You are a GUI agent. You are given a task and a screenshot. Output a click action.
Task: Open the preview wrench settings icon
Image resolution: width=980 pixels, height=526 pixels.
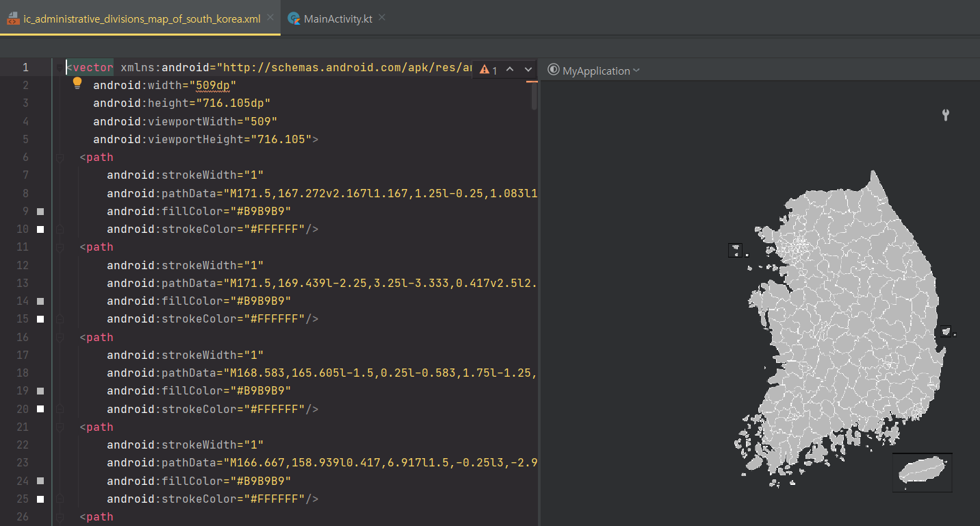click(x=945, y=115)
